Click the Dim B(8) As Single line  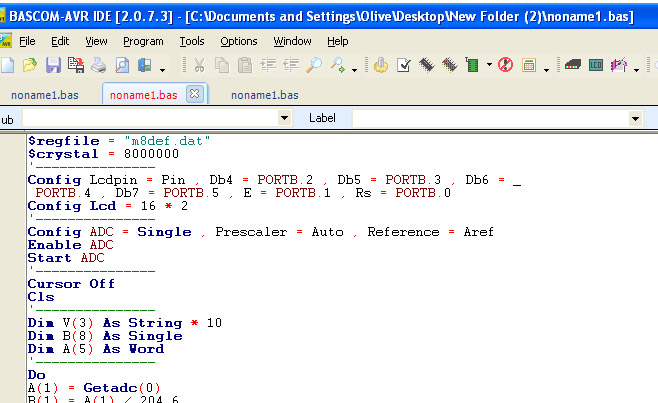[105, 336]
